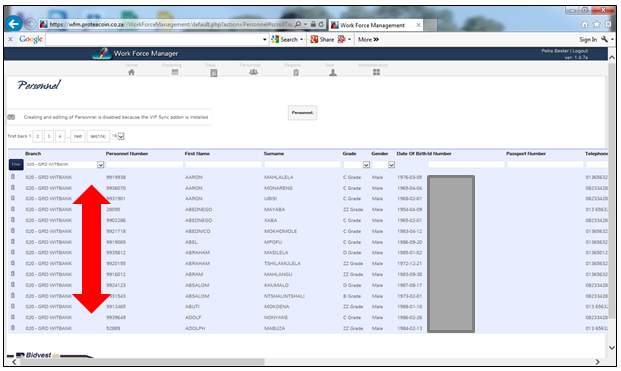621x371 pixels.
Task: Click the Personnel Number filter field
Action: (145, 164)
